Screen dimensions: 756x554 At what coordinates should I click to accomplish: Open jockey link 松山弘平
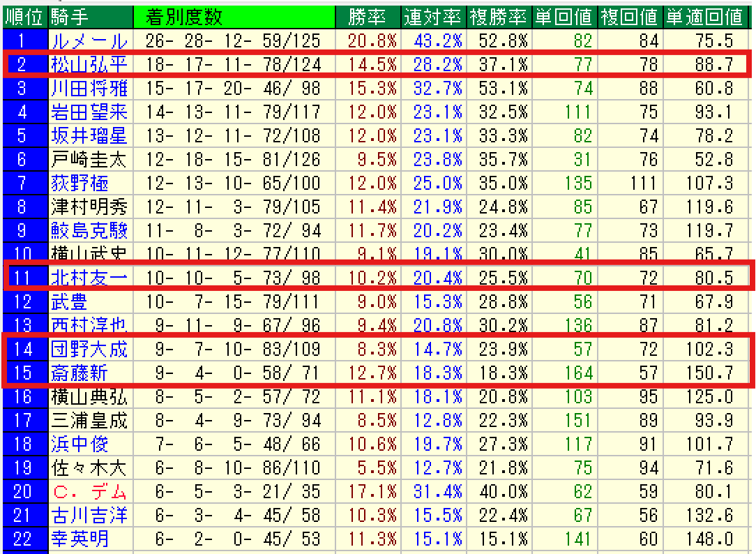[x=90, y=64]
